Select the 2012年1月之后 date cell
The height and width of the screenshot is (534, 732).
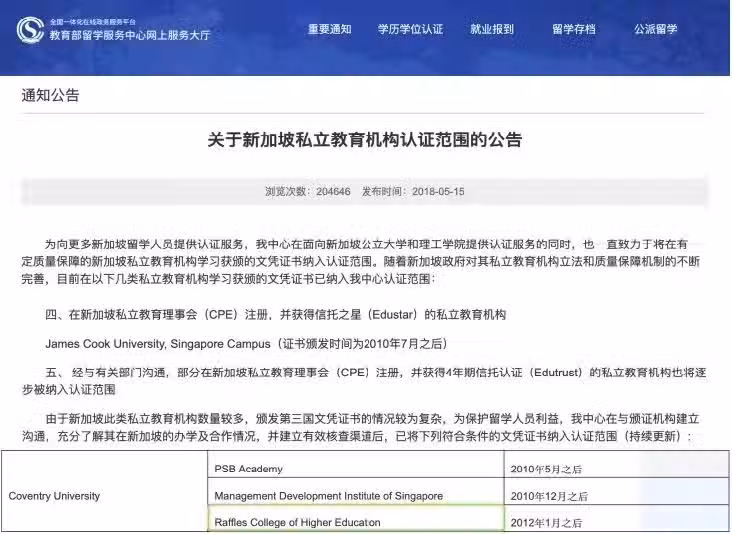617,518
